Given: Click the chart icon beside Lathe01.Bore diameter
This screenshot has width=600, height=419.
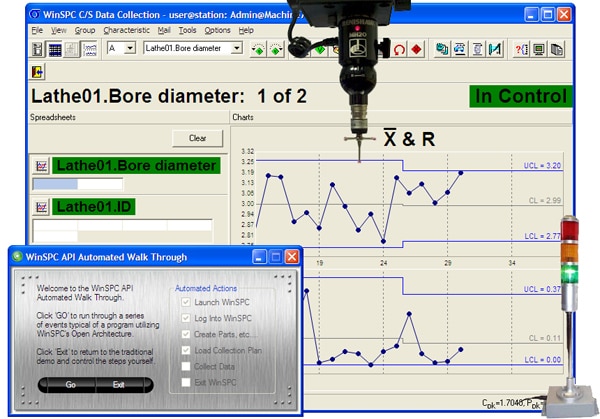Looking at the screenshot, I should click(41, 166).
